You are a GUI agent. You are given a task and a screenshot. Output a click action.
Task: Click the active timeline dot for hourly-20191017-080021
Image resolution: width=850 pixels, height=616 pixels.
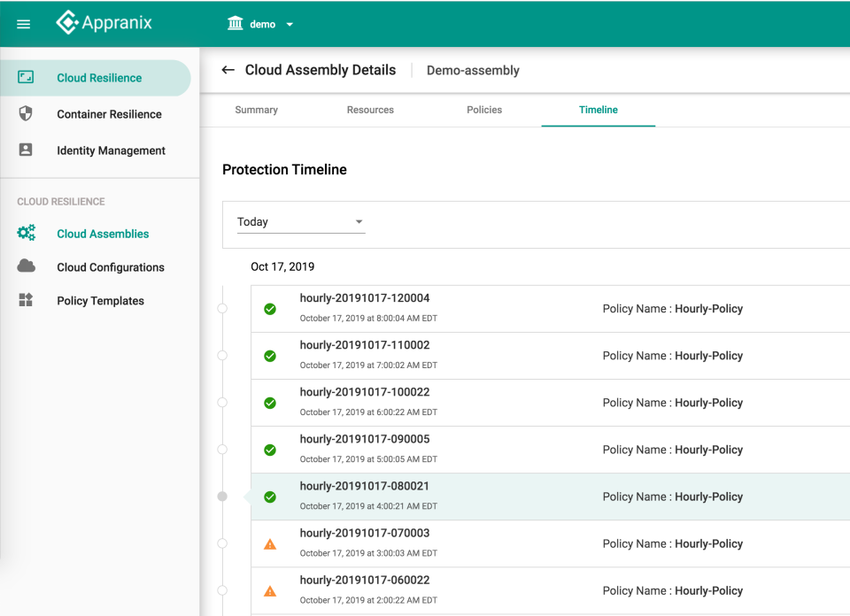tap(221, 497)
